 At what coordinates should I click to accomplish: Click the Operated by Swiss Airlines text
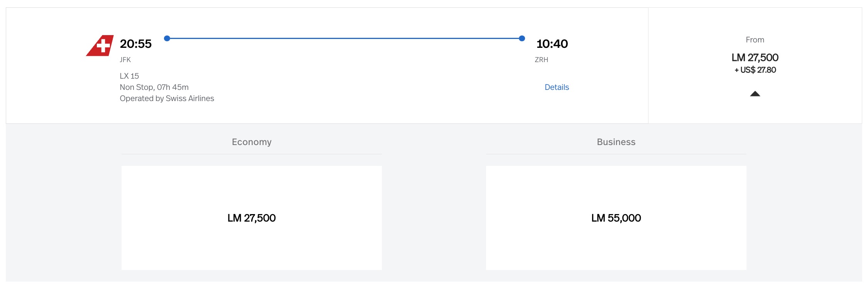coord(167,98)
